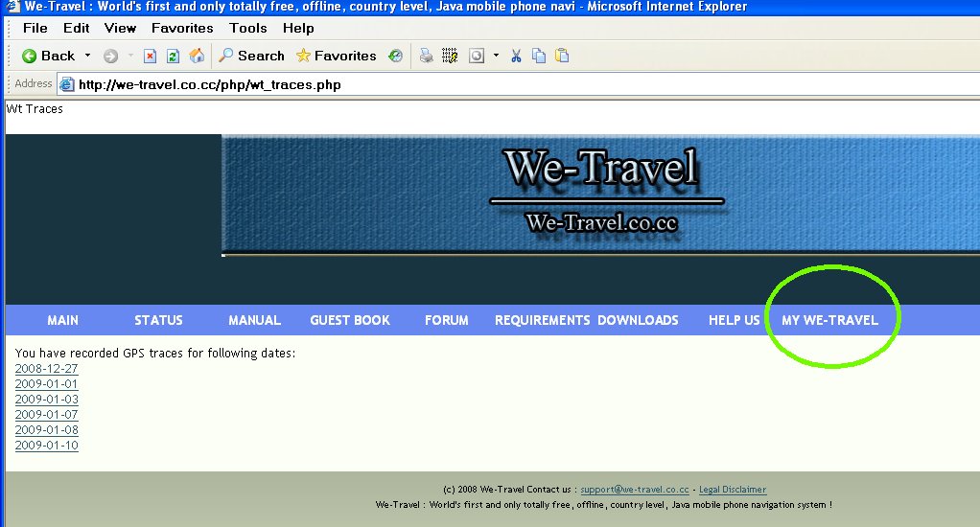The width and height of the screenshot is (980, 527).
Task: Click the IE page icon in the address bar
Action: 67,84
